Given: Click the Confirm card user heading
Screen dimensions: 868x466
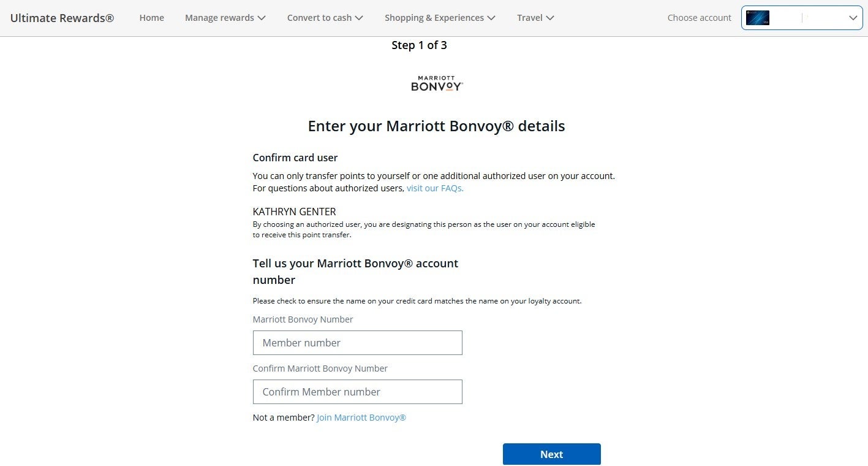Looking at the screenshot, I should coord(295,158).
